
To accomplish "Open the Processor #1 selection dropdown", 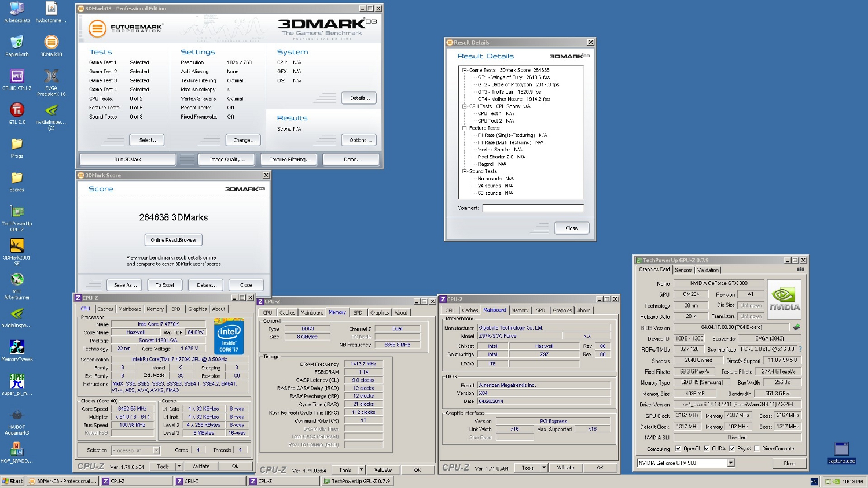I will [x=156, y=450].
